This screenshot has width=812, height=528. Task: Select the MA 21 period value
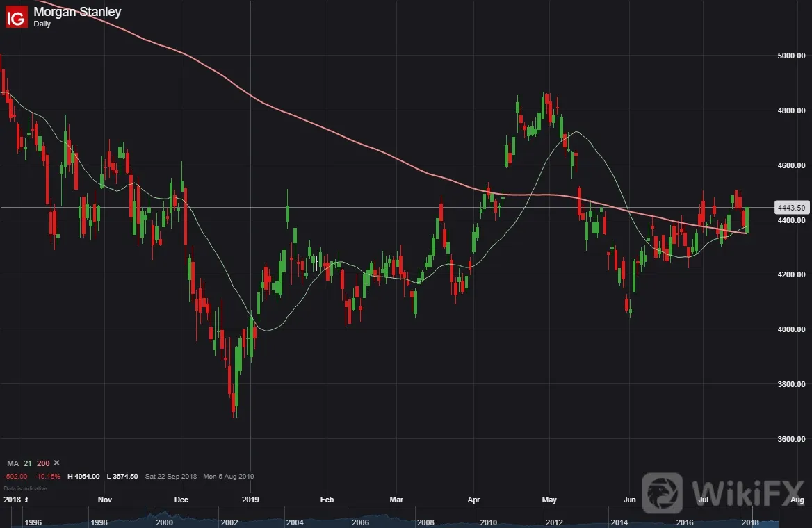click(x=27, y=463)
